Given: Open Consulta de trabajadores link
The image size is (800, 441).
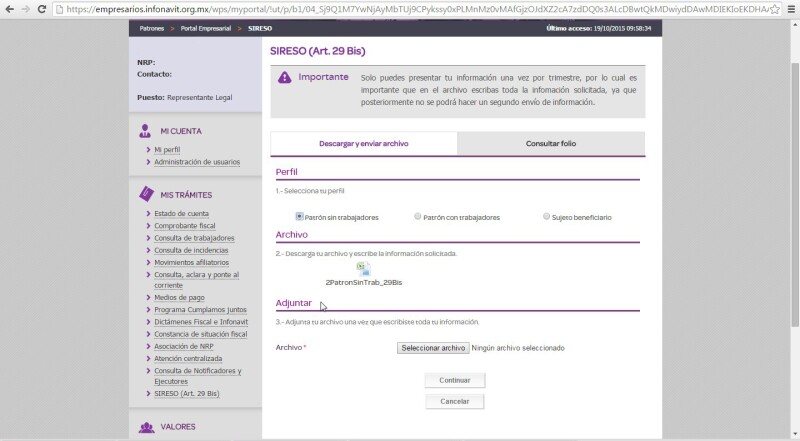Looking at the screenshot, I should (x=194, y=238).
